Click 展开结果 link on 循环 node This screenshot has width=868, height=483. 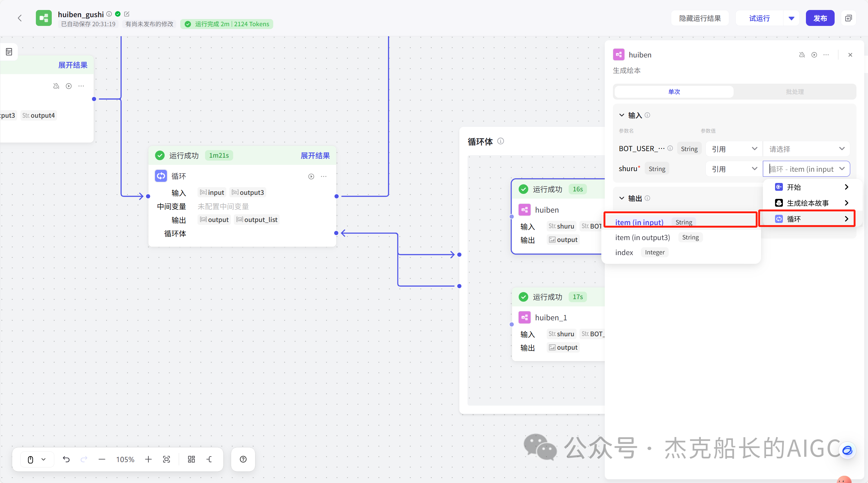pos(315,155)
